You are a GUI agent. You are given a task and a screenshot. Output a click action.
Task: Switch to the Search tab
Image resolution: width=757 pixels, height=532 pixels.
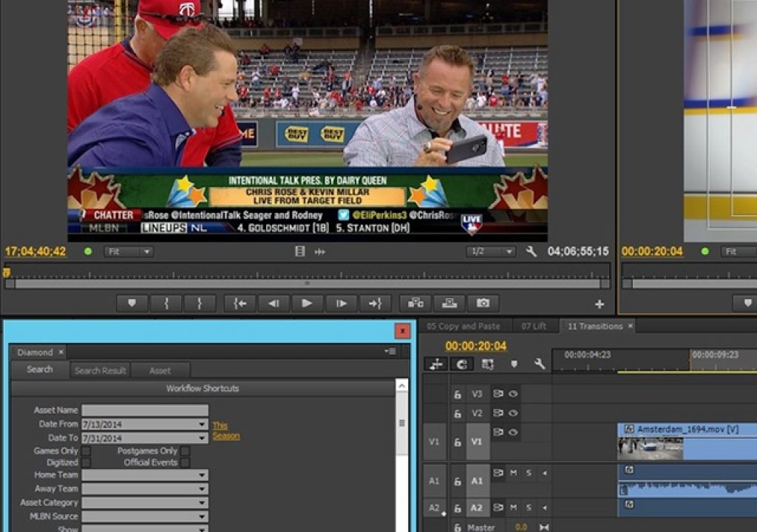(x=40, y=369)
